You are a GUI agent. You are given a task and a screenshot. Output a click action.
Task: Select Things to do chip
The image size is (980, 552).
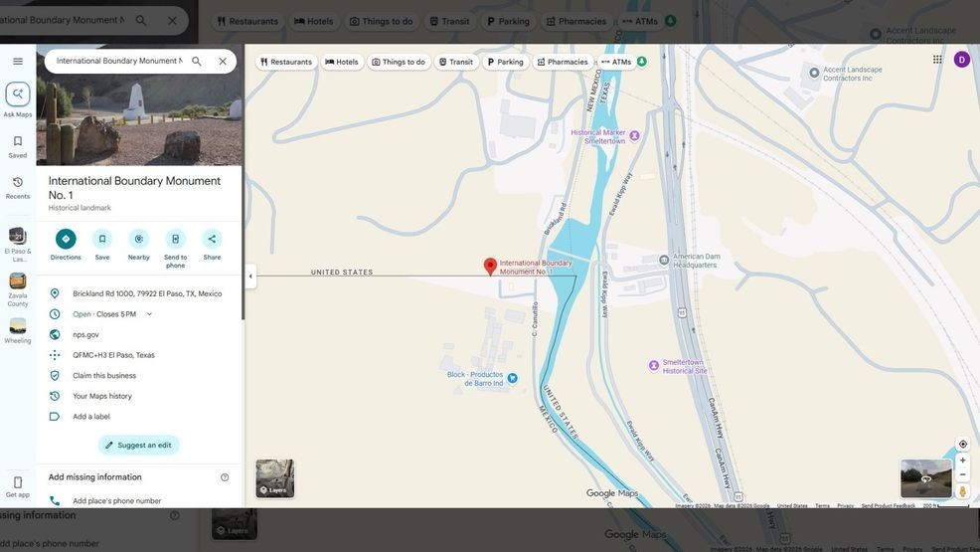(399, 62)
